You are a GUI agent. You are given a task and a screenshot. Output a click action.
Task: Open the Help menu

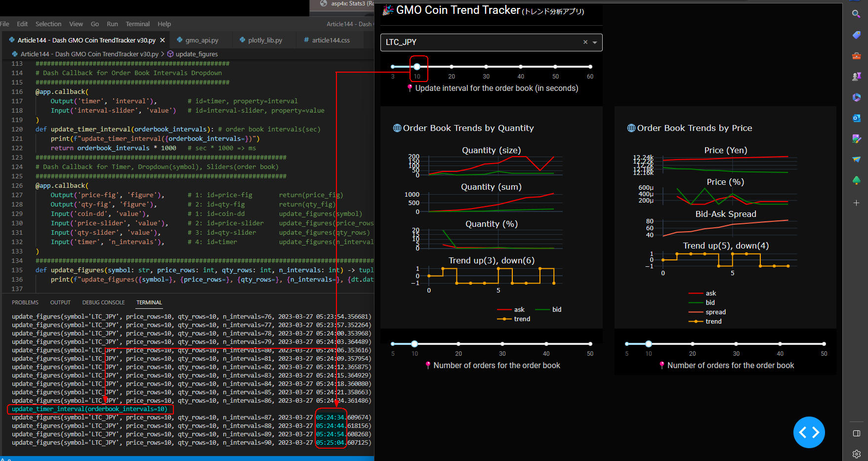[x=165, y=24]
